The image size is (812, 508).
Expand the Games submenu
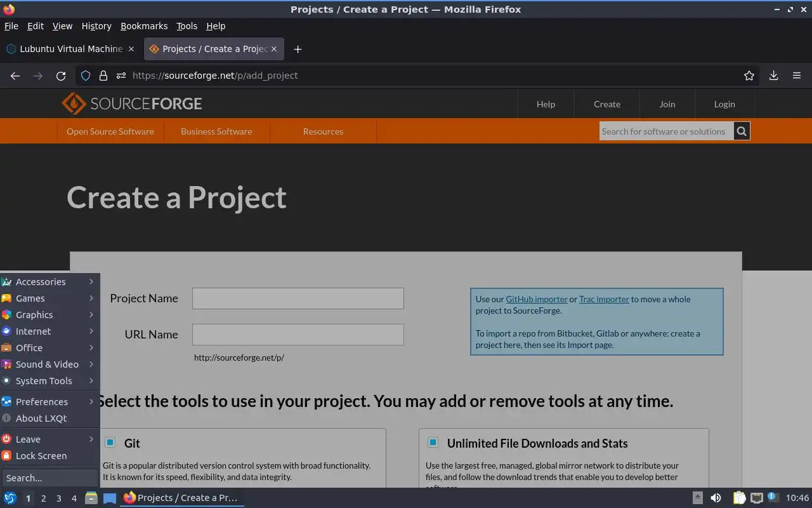[49, 298]
